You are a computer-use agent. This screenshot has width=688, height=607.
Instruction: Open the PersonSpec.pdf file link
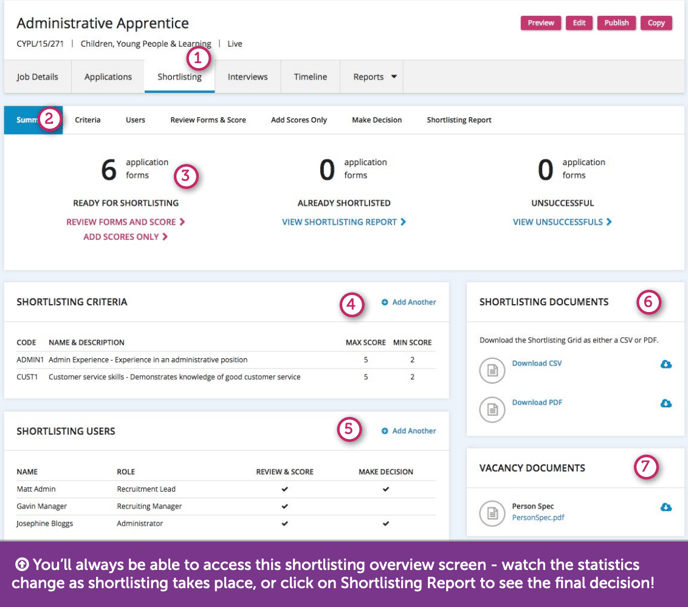pos(538,518)
